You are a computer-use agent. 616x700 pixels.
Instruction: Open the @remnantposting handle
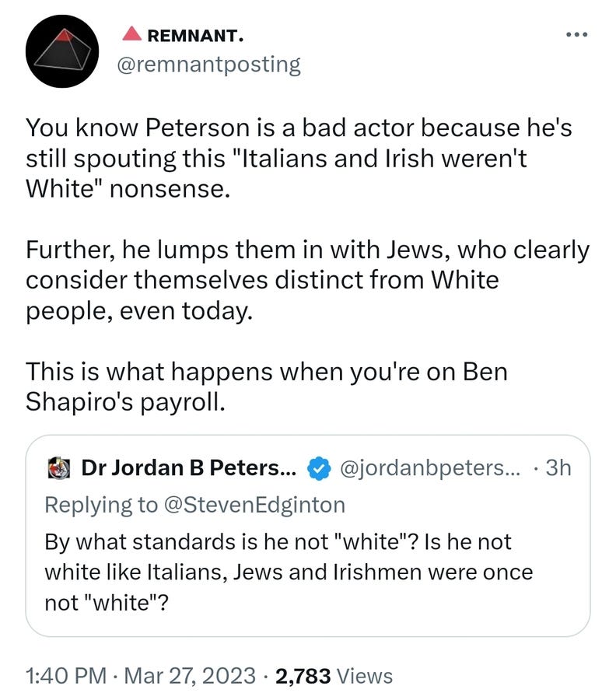(208, 64)
